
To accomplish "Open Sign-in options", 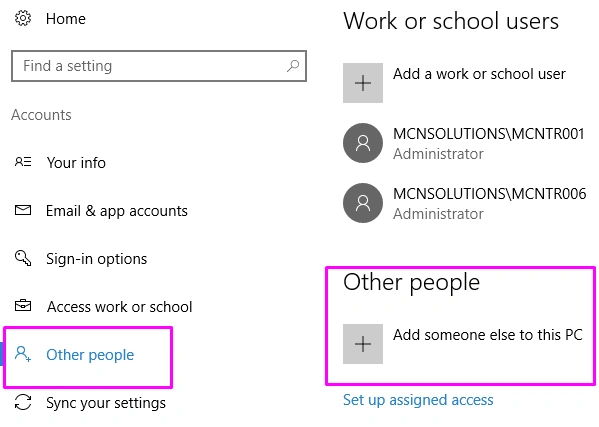I will point(97,259).
